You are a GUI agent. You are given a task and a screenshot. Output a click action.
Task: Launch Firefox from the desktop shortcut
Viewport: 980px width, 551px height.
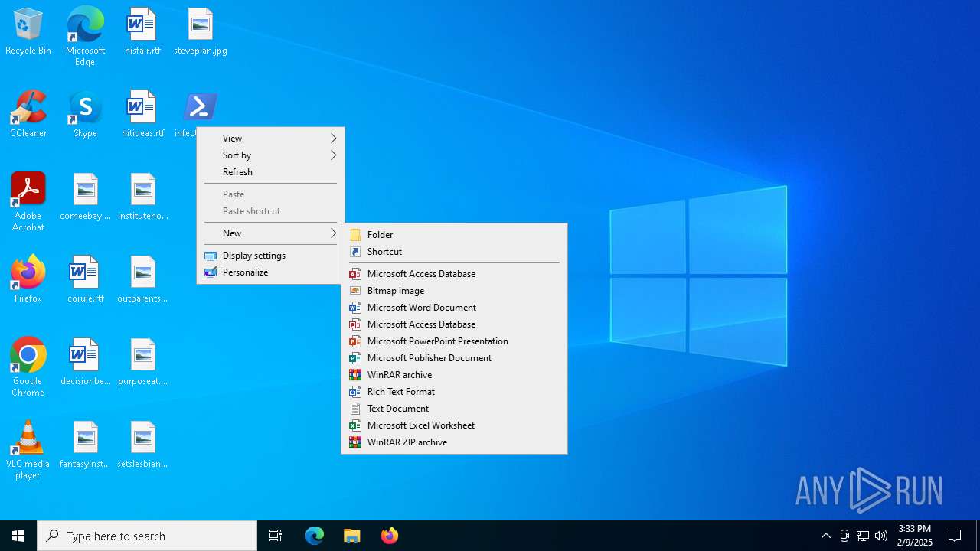(28, 280)
